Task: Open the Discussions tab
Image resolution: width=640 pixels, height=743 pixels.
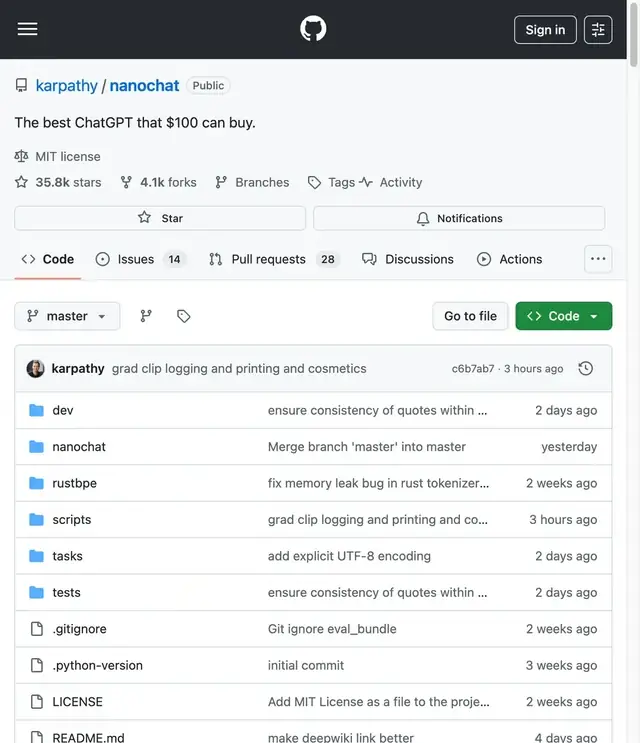Action: (x=408, y=259)
